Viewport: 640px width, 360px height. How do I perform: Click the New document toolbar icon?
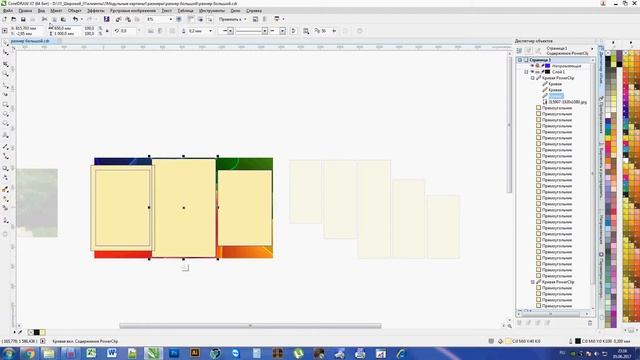coord(4,19)
